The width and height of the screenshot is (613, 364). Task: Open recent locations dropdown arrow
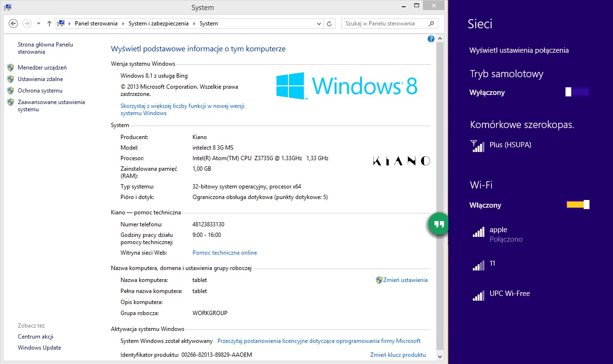tap(38, 23)
